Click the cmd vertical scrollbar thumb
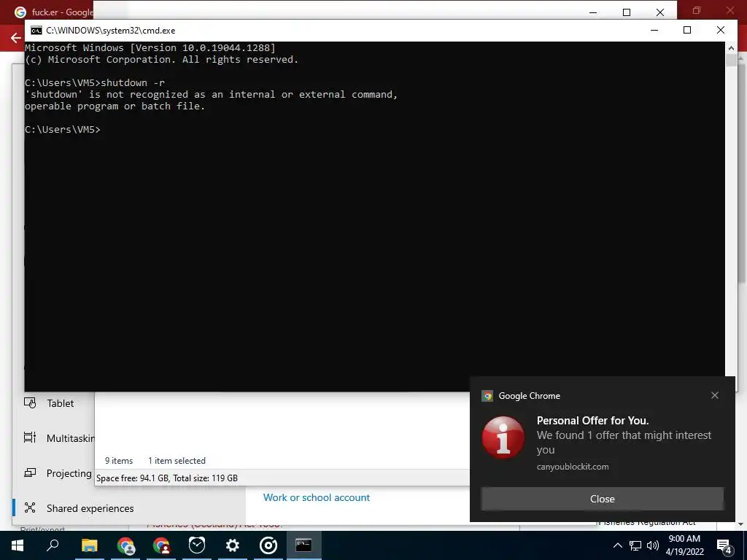This screenshot has height=560, width=747. point(731,61)
